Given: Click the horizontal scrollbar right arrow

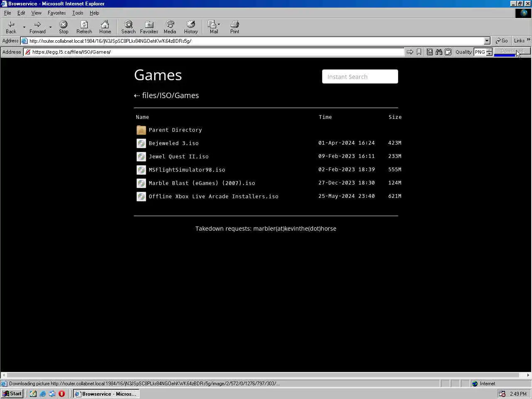Looking at the screenshot, I should tap(528, 375).
